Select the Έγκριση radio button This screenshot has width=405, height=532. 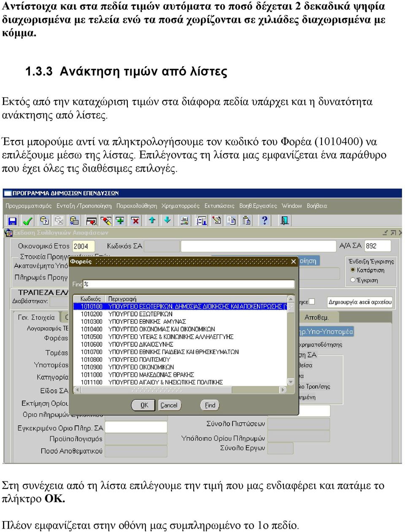point(353,280)
